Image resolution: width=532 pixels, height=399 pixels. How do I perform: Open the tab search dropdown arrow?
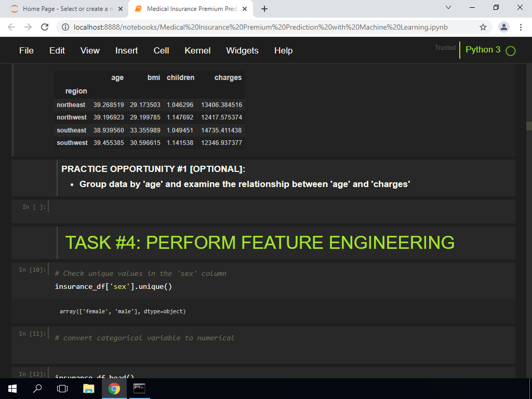[448, 7]
